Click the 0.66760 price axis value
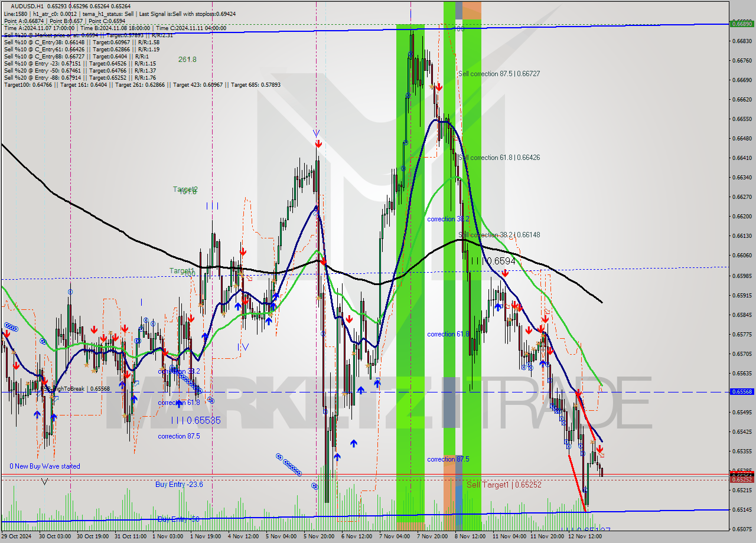The image size is (756, 543). 742,60
